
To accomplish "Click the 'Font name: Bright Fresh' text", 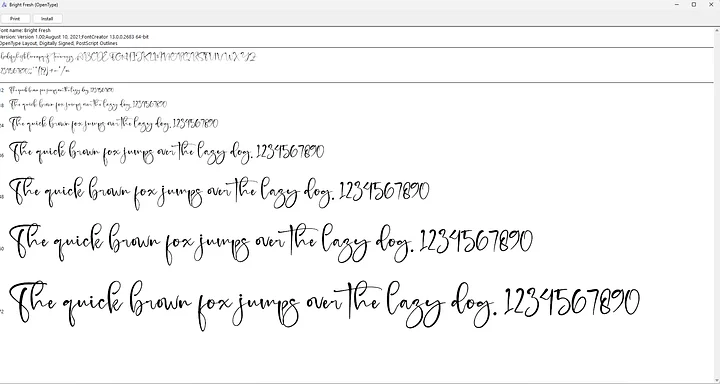I will pyautogui.click(x=25, y=30).
